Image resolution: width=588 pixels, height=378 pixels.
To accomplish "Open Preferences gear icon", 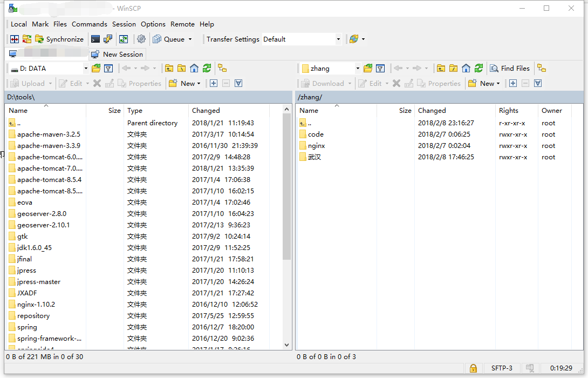I will tap(141, 39).
